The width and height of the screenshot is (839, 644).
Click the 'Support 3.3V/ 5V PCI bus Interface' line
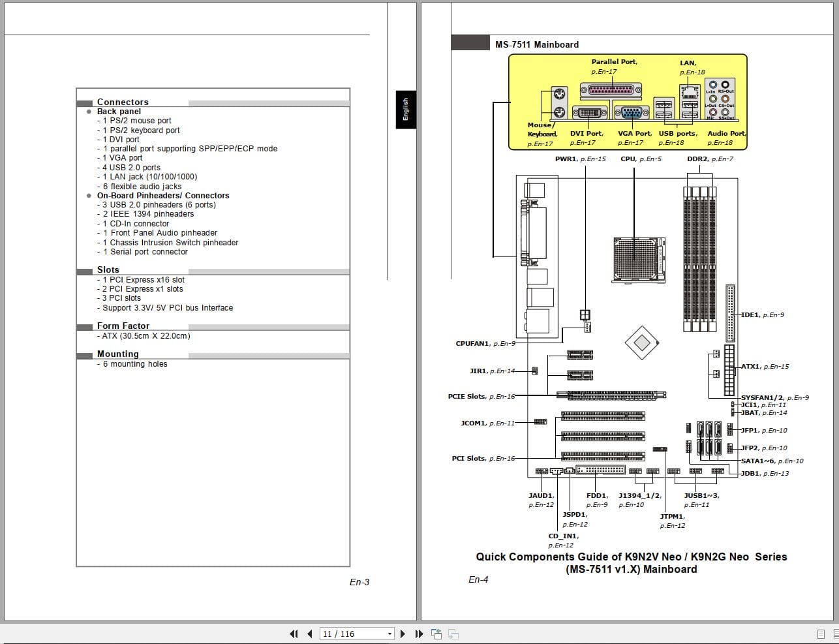pos(165,307)
